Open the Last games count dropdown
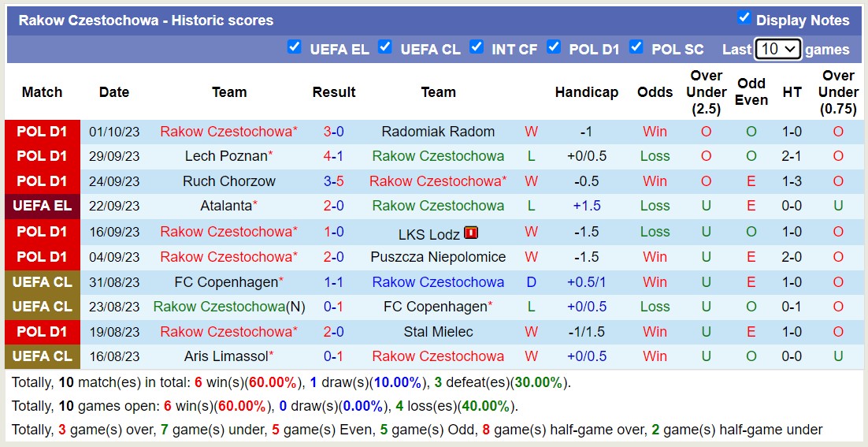Screen dimensions: 868x447 777,50
